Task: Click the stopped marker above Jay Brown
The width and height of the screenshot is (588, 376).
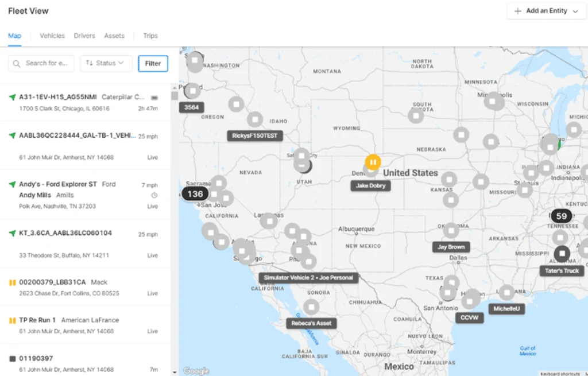Action: tap(451, 231)
